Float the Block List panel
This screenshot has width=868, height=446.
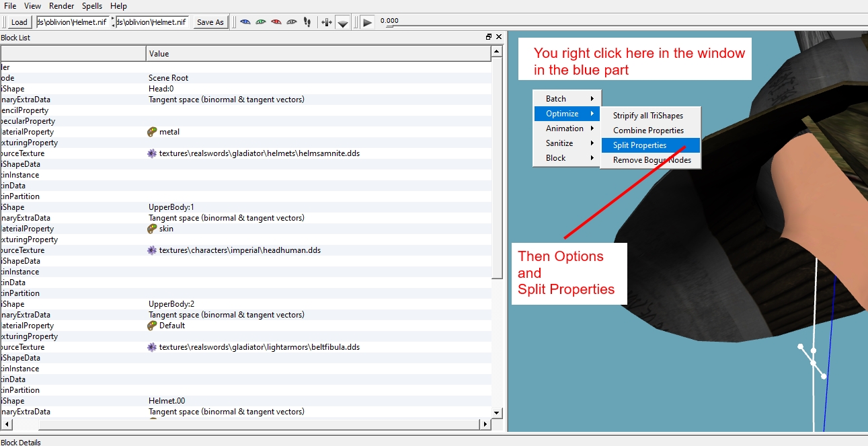[x=489, y=38]
